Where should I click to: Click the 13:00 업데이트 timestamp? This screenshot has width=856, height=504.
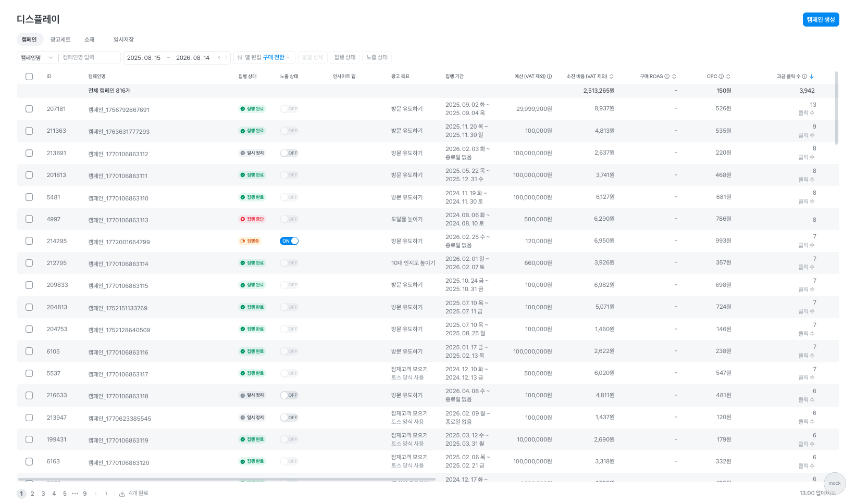pyautogui.click(x=817, y=494)
